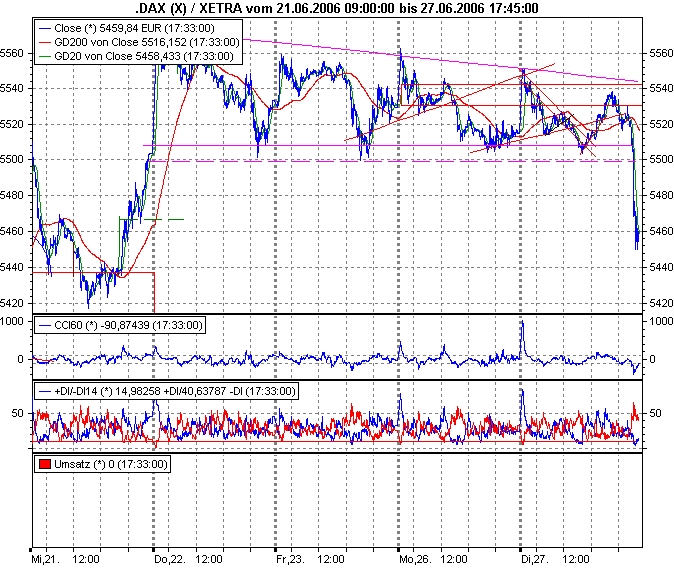This screenshot has height=568, width=674.
Task: Click the dark red GD200 line color sample in legend
Action: [45, 43]
